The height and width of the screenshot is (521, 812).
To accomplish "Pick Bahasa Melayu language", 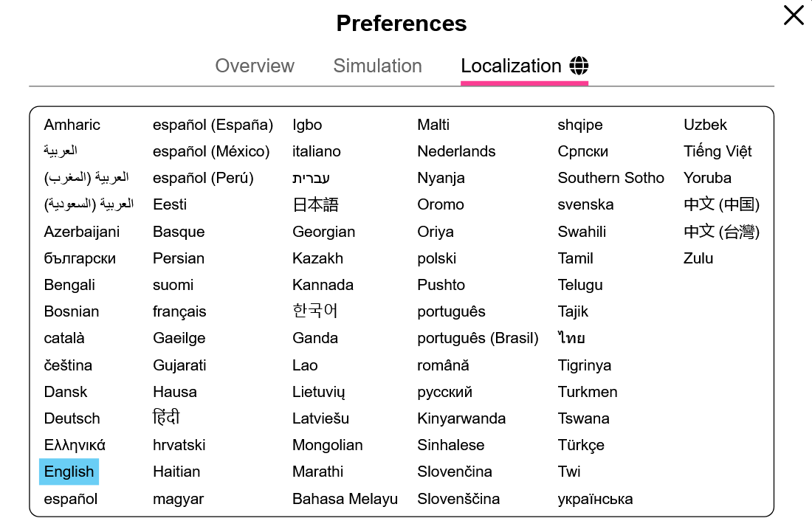I will pos(345,500).
